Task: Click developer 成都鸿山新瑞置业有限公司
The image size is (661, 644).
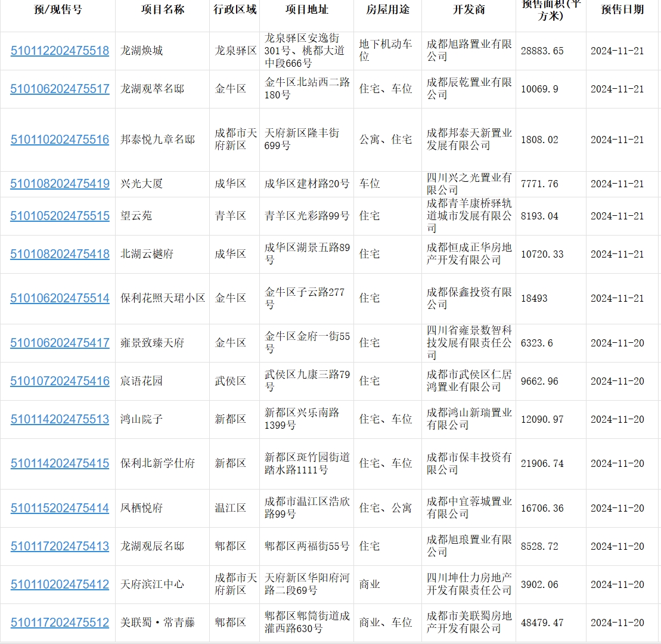Action: [468, 419]
